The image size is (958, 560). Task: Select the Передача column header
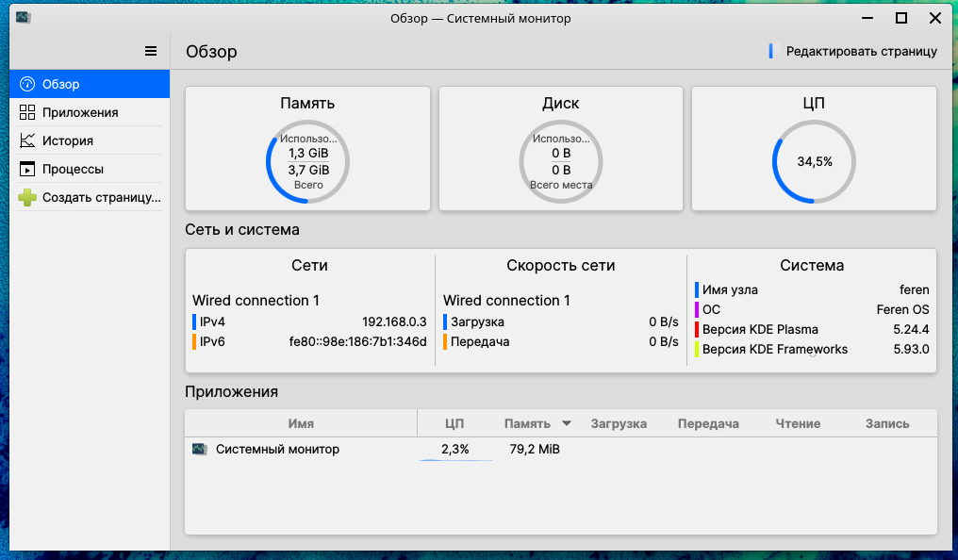(708, 422)
